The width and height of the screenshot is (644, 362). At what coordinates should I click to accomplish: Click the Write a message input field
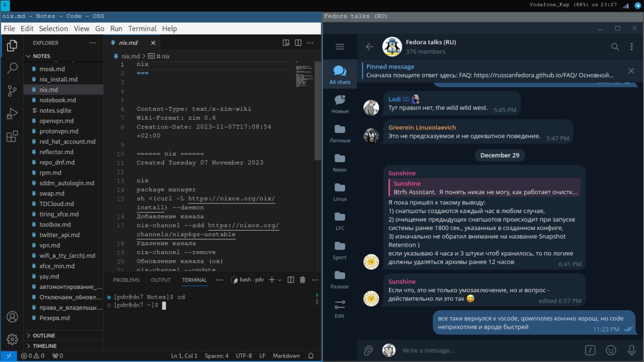(x=491, y=350)
